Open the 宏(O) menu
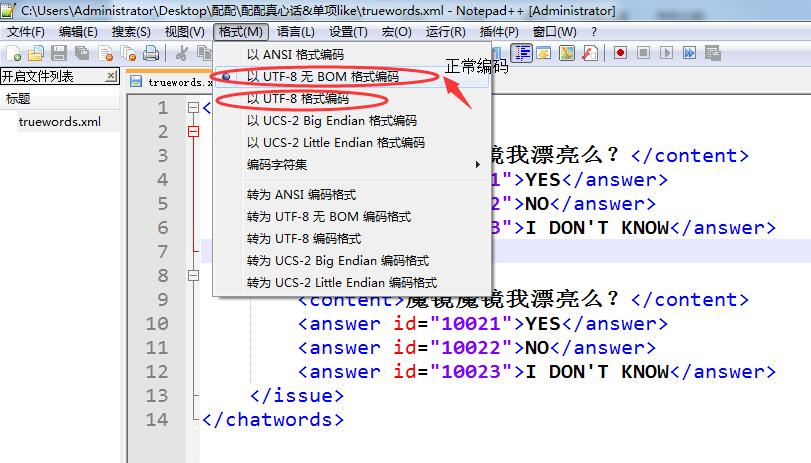 397,32
